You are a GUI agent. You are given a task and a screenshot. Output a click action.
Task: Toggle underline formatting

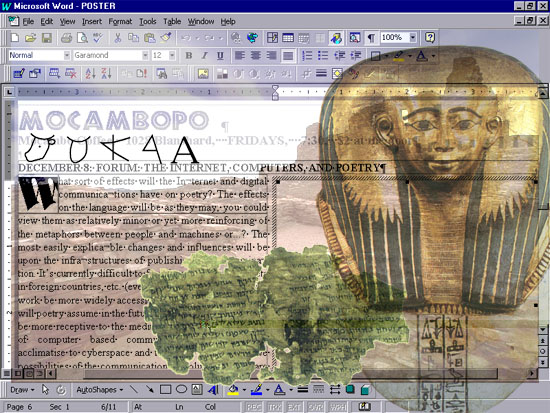point(220,55)
